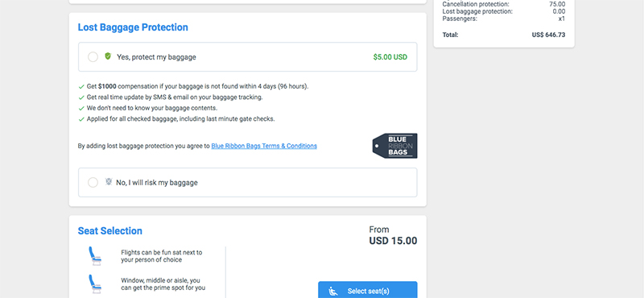Click the checkmark beside the SMS & email update line

click(81, 97)
